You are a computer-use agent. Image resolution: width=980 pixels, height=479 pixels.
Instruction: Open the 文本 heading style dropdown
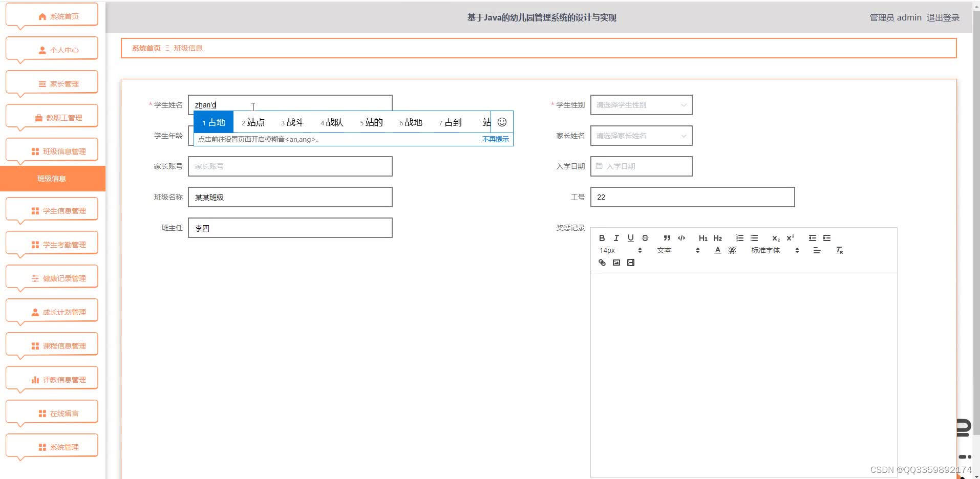678,250
